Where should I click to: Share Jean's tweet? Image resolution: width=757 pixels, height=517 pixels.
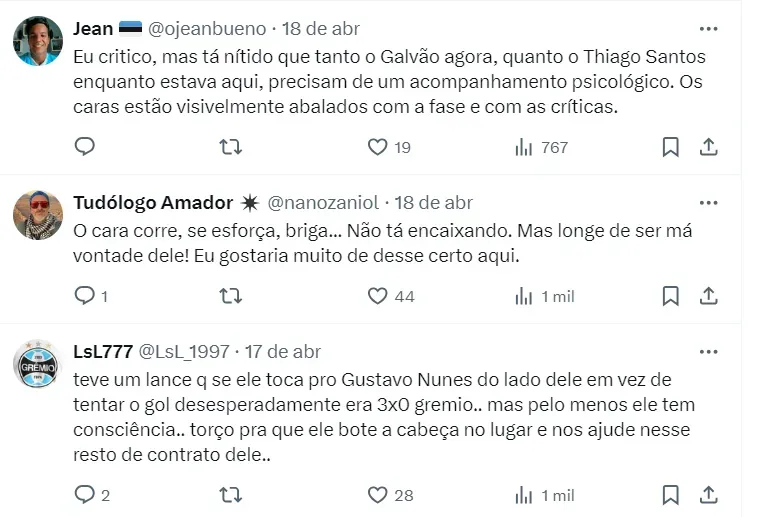coord(708,147)
